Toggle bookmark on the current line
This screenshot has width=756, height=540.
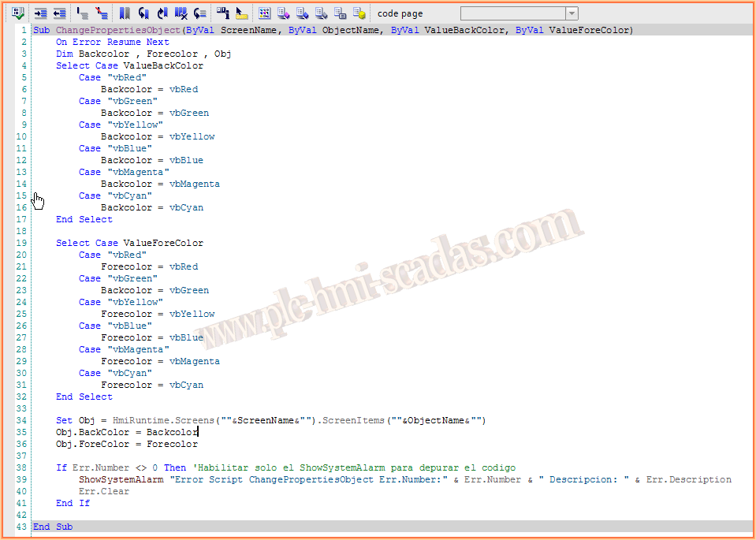pos(125,13)
